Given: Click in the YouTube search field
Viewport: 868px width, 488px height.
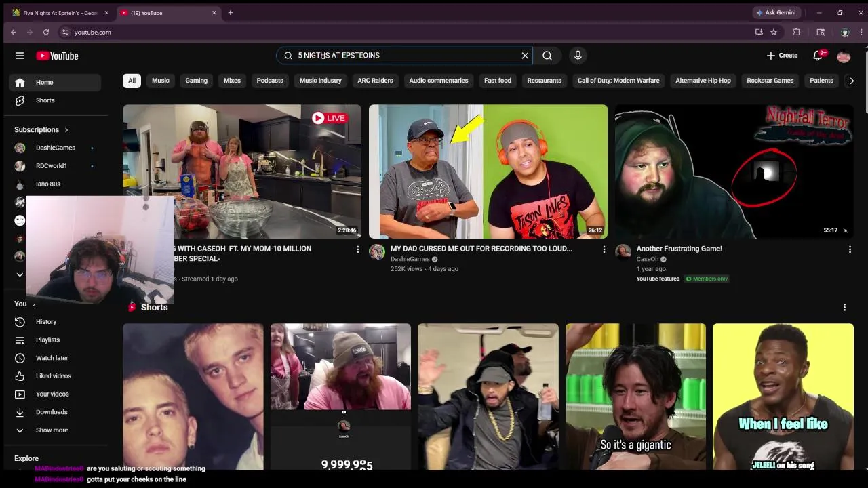Looking at the screenshot, I should tap(404, 56).
